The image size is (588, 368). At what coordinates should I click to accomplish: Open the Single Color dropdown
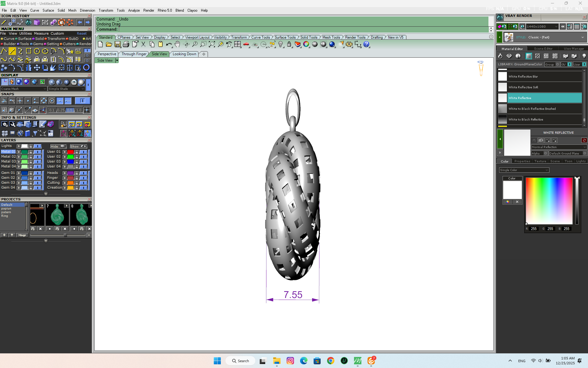pos(524,170)
